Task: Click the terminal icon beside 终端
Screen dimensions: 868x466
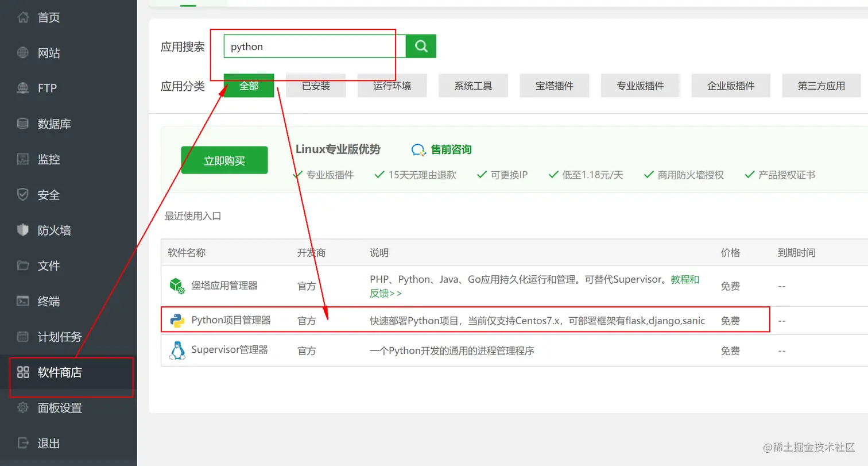Action: click(x=23, y=301)
